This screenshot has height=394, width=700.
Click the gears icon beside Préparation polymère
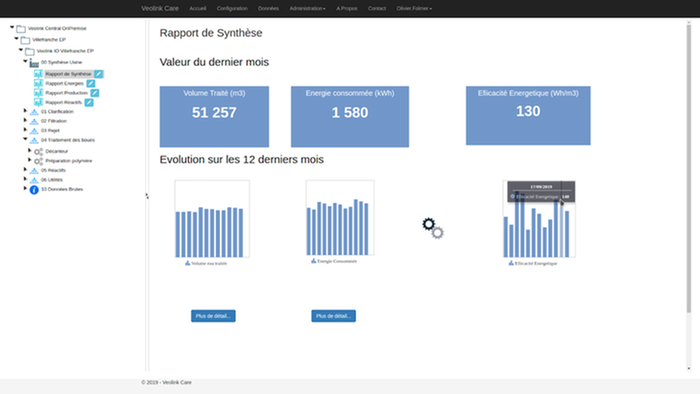point(38,161)
